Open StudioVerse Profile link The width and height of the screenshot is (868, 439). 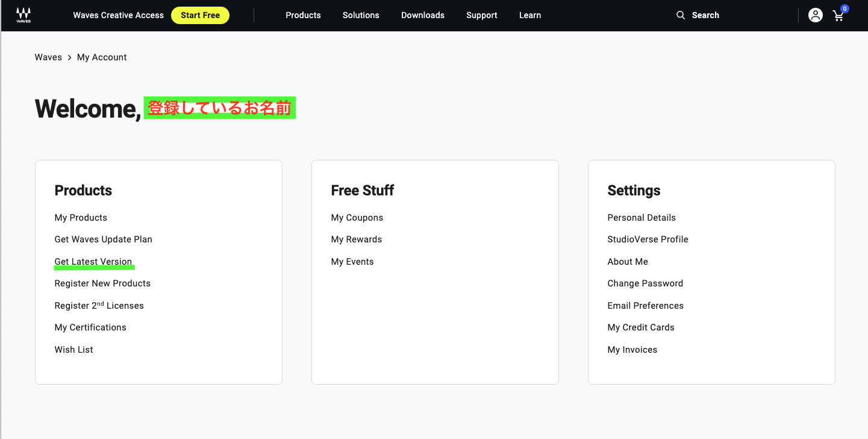648,239
